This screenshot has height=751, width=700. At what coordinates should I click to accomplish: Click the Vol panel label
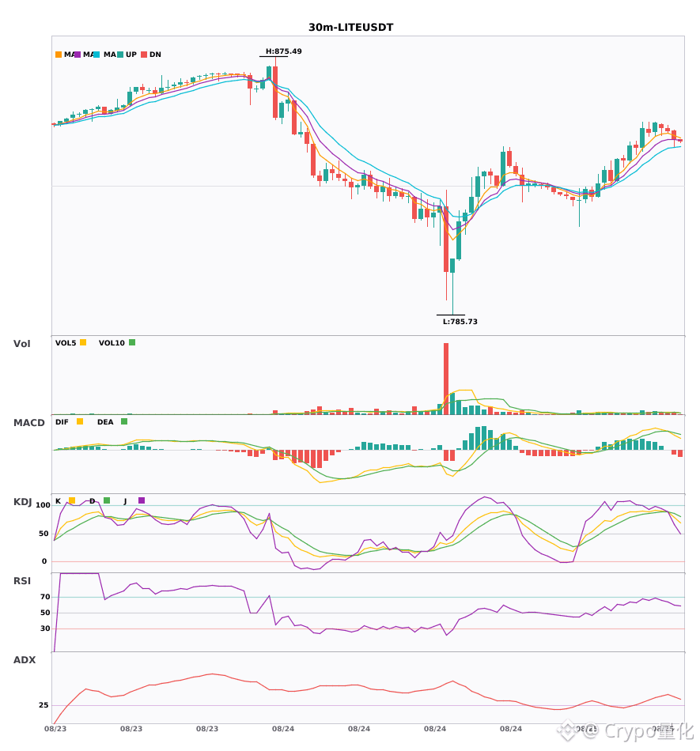tap(21, 344)
